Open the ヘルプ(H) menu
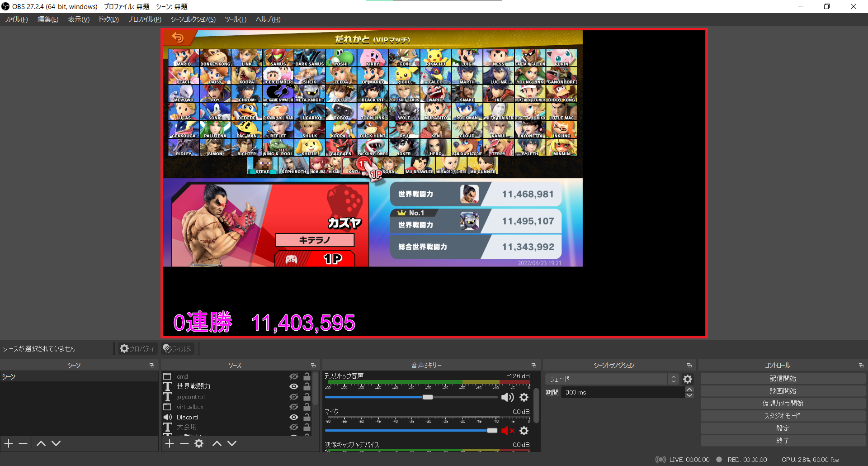The width and height of the screenshot is (868, 466). click(268, 19)
